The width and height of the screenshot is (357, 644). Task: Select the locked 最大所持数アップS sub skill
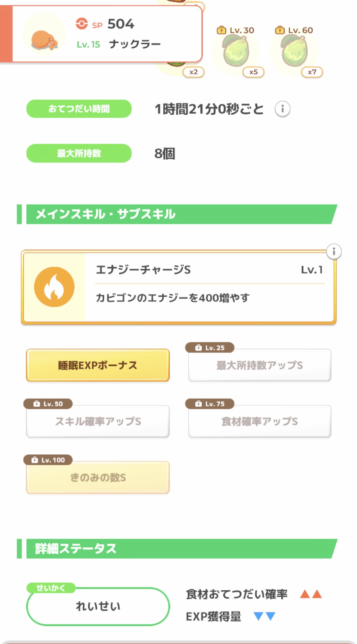[259, 365]
